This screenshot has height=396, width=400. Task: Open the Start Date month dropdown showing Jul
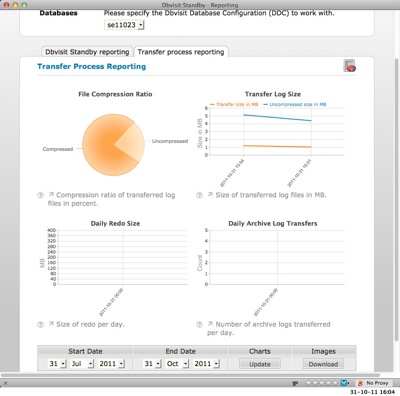82,364
